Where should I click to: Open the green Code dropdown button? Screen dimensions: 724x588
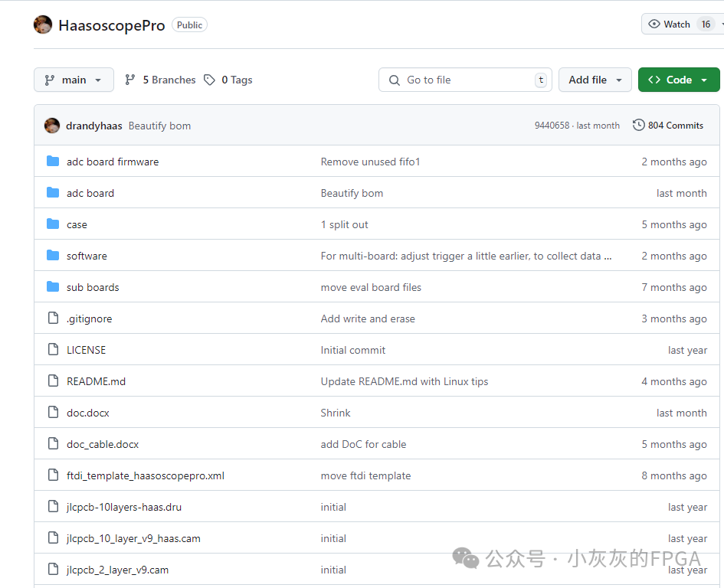[678, 80]
